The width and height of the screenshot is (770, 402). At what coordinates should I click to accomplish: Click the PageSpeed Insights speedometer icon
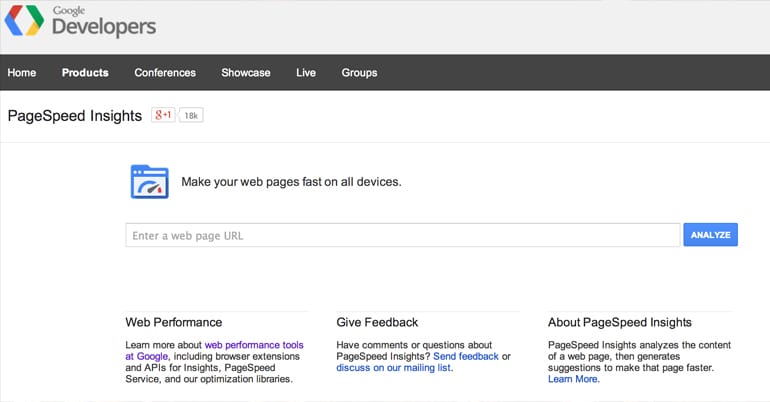pos(149,182)
